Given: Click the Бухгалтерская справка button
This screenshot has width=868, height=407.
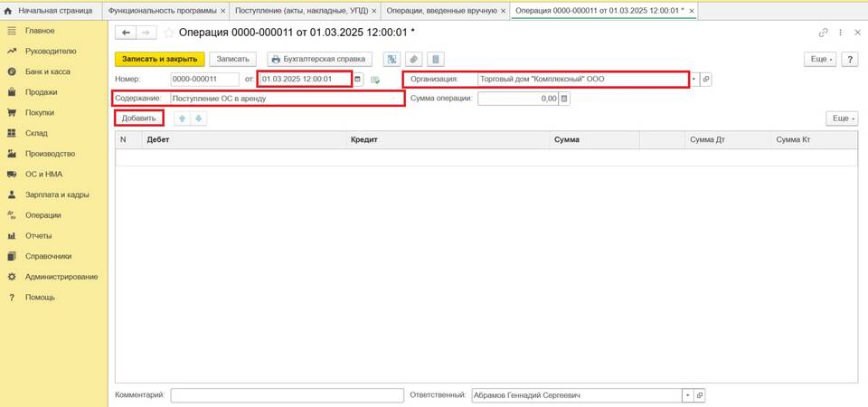Looking at the screenshot, I should [x=321, y=59].
